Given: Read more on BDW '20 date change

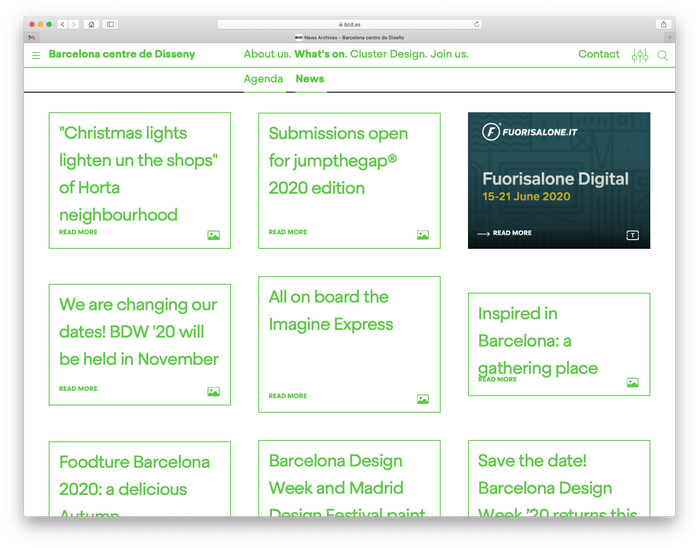Looking at the screenshot, I should [x=78, y=388].
